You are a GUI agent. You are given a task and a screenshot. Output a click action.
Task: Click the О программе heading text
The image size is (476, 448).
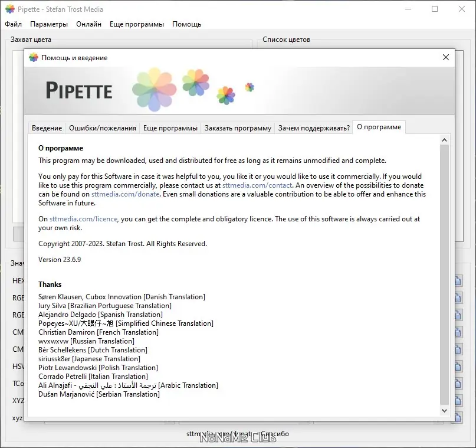coord(61,148)
